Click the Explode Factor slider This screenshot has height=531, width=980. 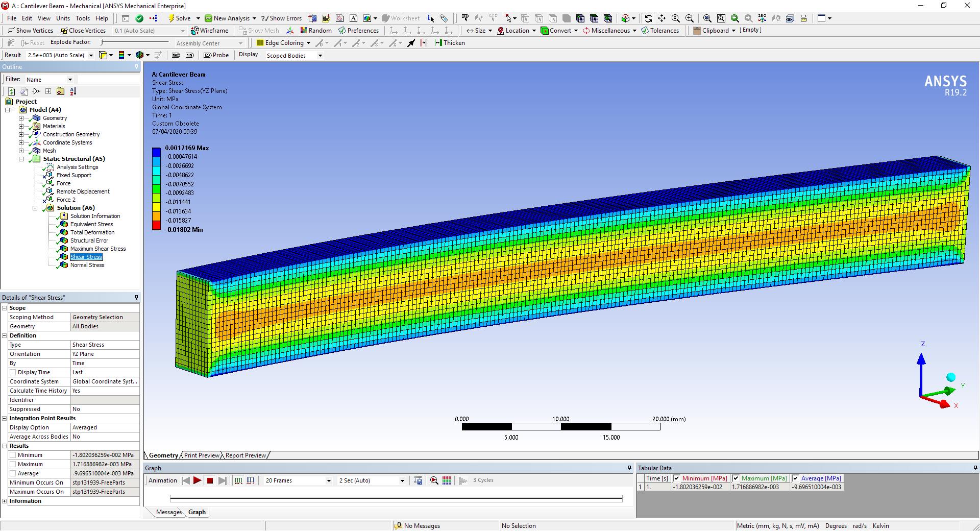[x=135, y=42]
